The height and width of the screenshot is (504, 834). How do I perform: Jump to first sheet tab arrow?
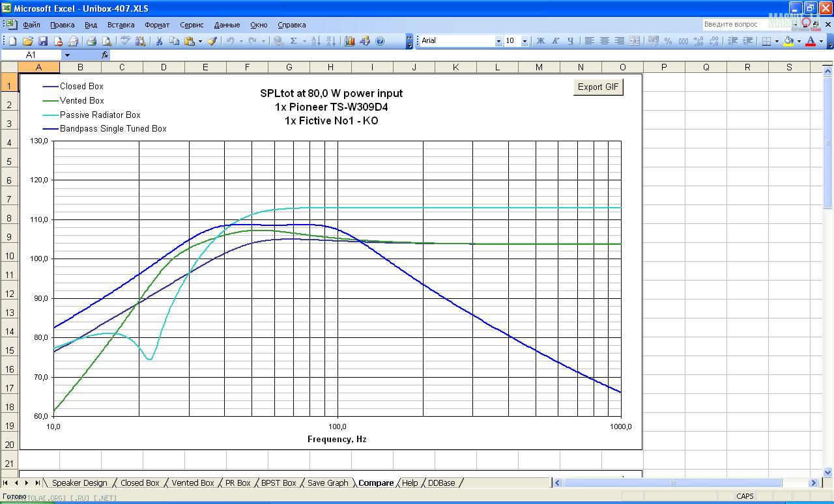pyautogui.click(x=6, y=483)
